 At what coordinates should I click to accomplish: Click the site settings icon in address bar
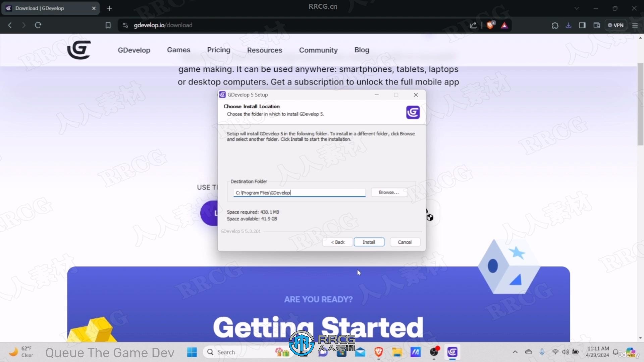[x=125, y=25]
